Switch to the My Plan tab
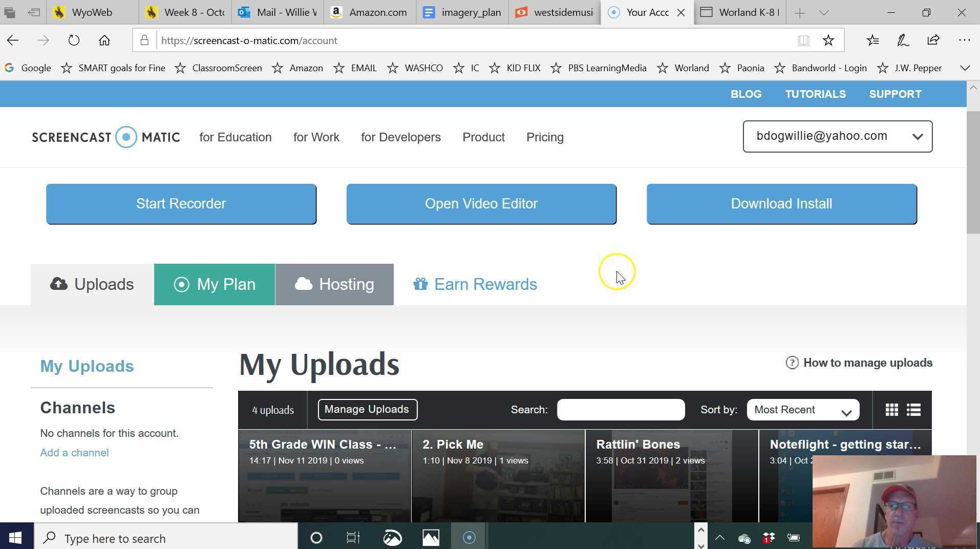Screen dimensions: 980x549 click(214, 284)
